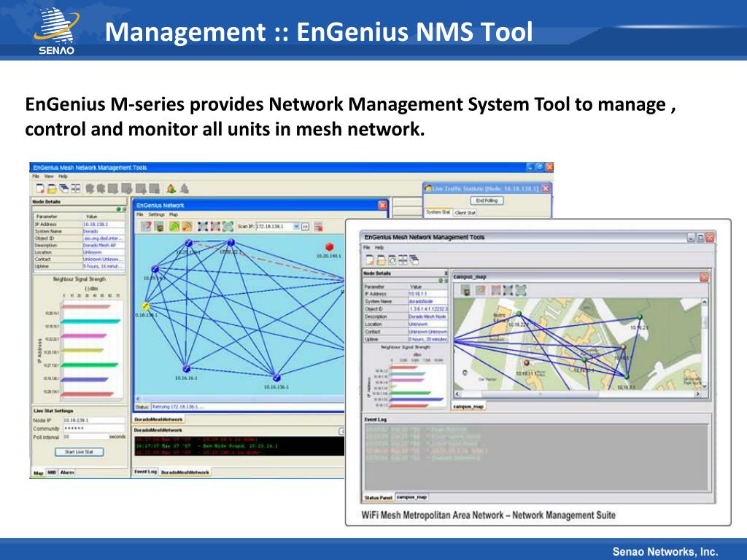Click map help icon with red question mark

tap(146, 226)
